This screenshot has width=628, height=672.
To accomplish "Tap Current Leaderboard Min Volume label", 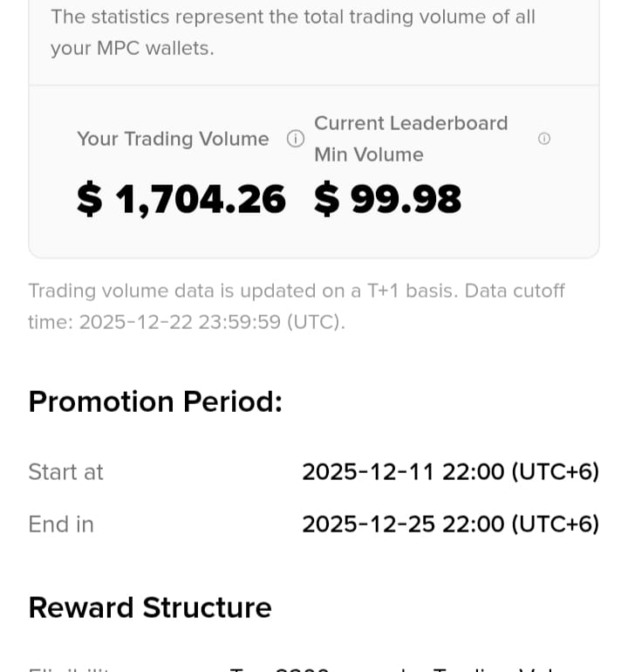I will point(411,139).
